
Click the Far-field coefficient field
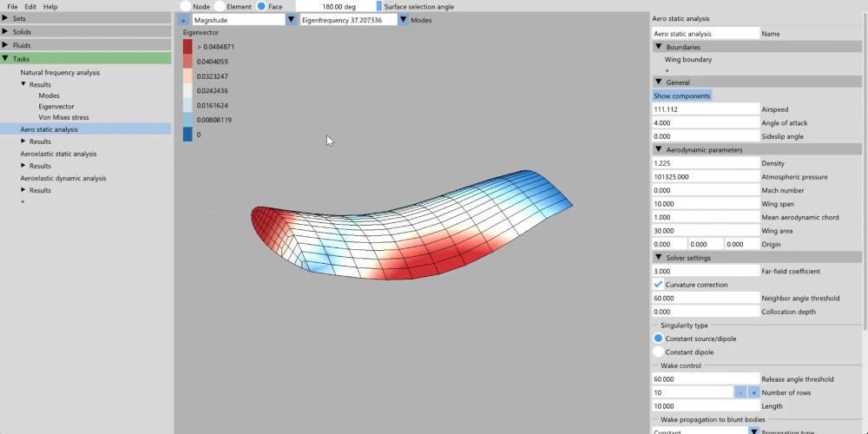(x=706, y=271)
